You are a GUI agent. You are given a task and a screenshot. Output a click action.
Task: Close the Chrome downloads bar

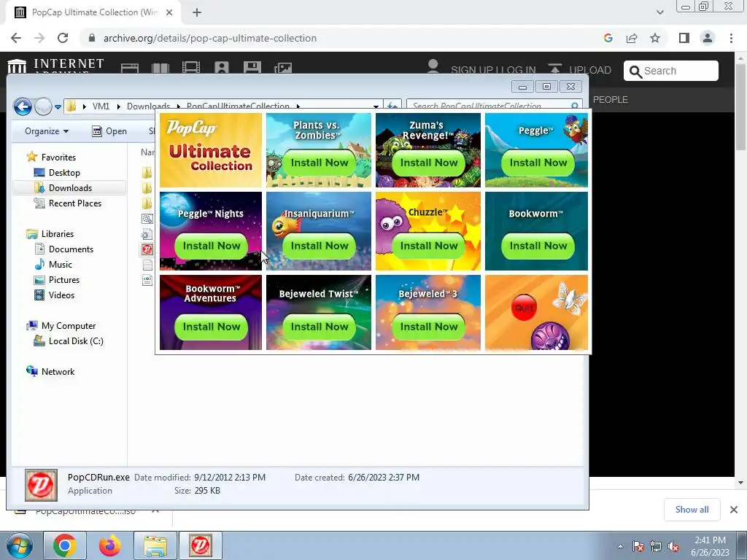pos(734,510)
